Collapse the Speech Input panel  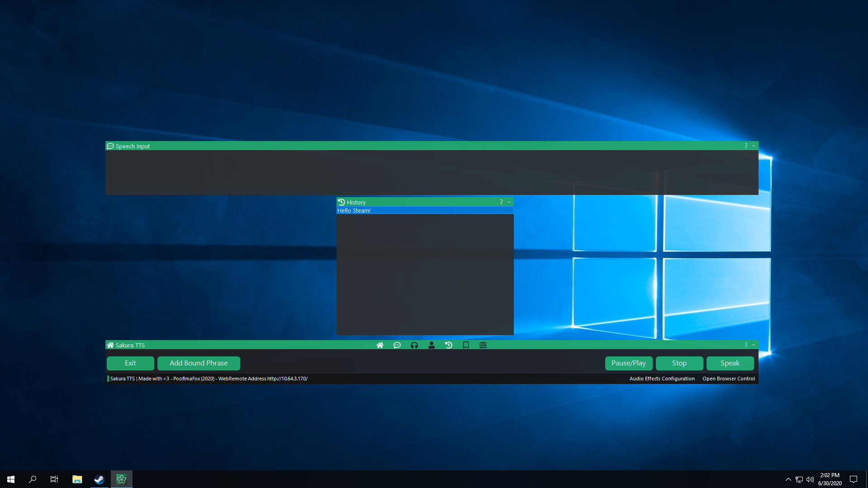[x=754, y=146]
